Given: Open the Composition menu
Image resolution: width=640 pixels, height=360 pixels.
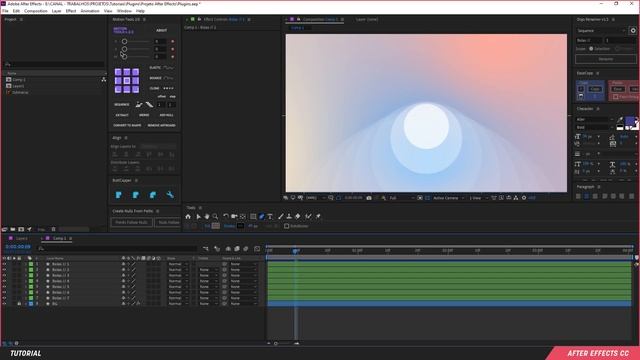Looking at the screenshot, I should click(36, 11).
